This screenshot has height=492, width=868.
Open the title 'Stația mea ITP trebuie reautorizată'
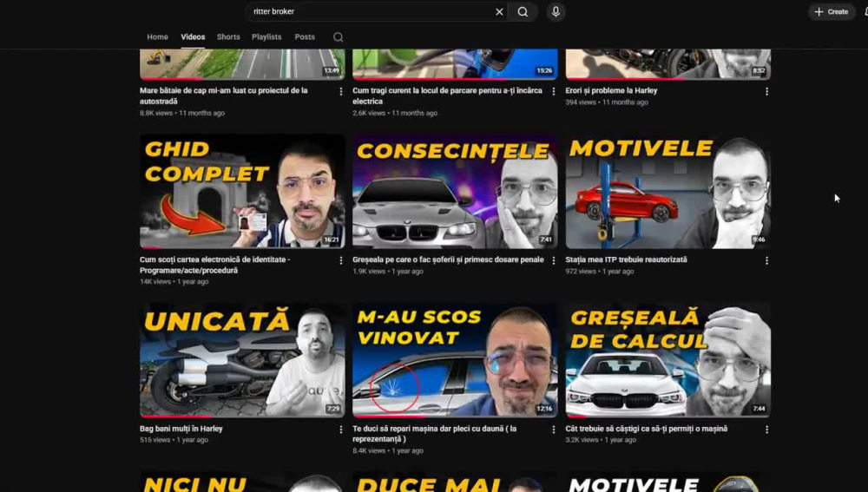pos(626,259)
